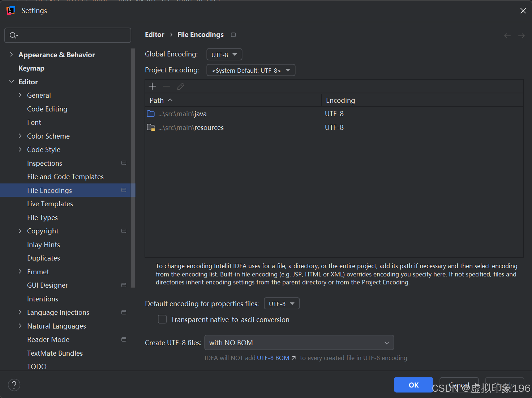The height and width of the screenshot is (398, 532).
Task: Open search options in the settings search field
Action: (x=13, y=35)
